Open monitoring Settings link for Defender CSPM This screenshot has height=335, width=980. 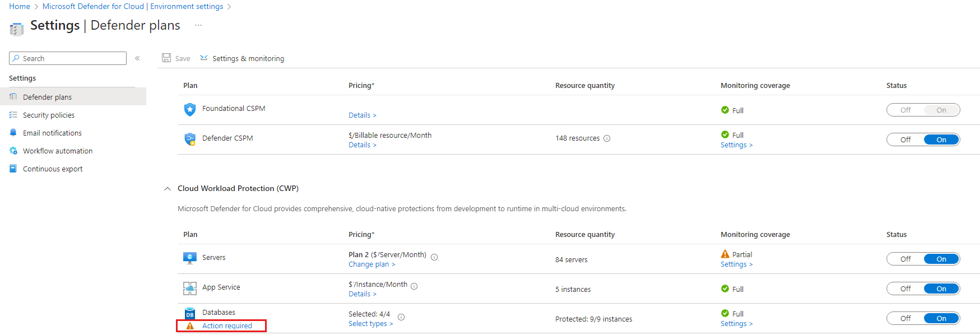point(737,145)
